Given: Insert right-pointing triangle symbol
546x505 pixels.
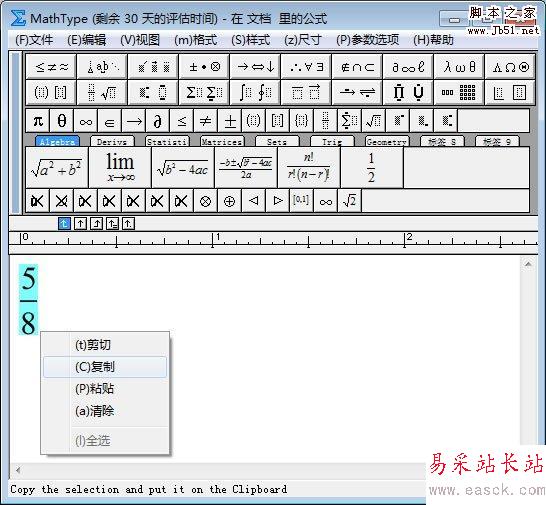Looking at the screenshot, I should (x=278, y=201).
